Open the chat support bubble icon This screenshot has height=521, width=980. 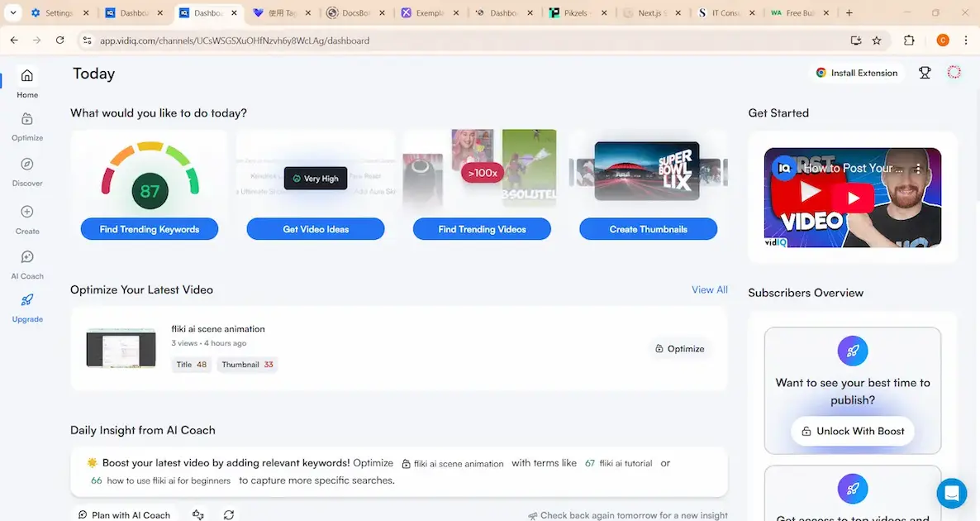coord(951,493)
